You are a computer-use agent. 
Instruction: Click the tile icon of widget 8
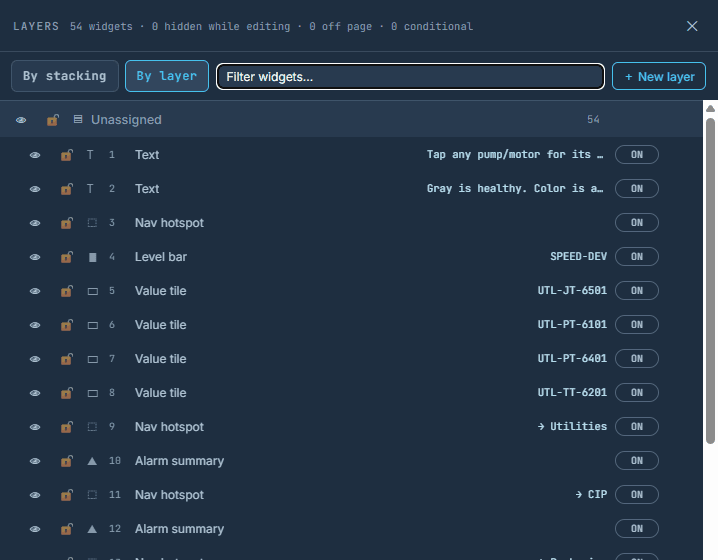(x=92, y=393)
